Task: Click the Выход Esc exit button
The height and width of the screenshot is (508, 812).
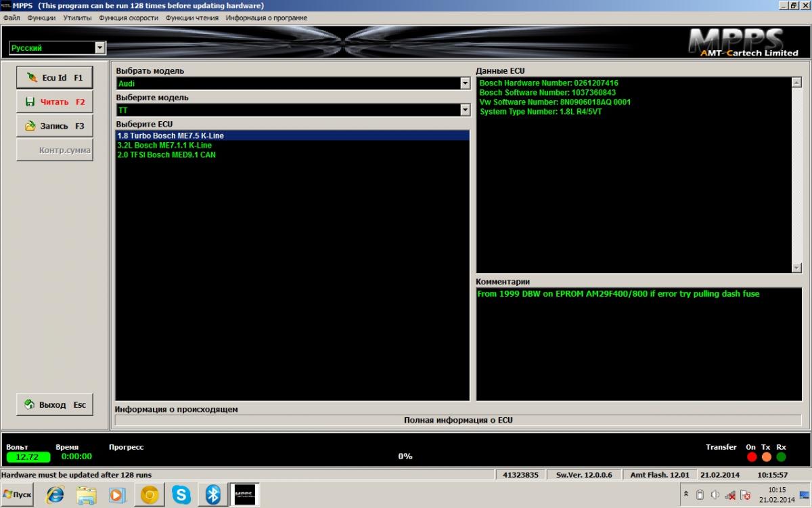Action: pos(54,404)
